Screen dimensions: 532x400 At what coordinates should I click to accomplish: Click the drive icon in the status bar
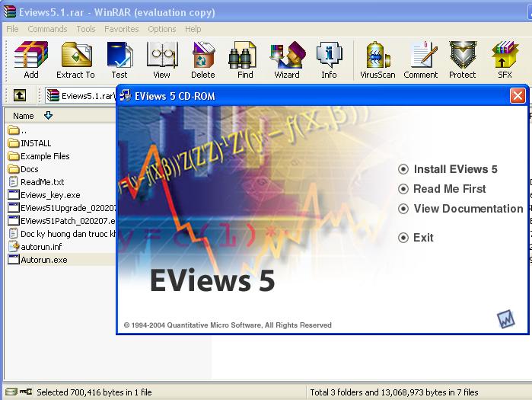click(x=11, y=392)
